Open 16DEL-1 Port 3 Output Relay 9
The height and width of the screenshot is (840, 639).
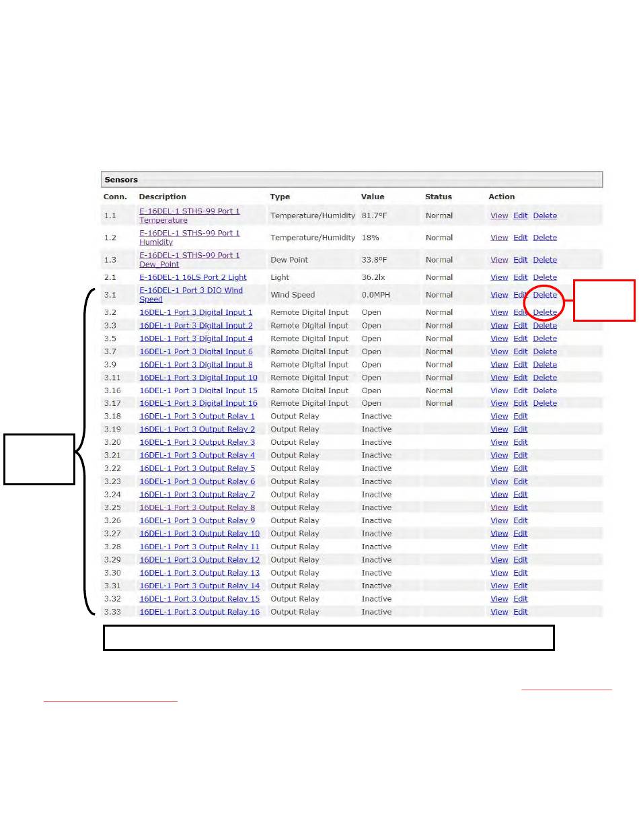click(x=197, y=521)
